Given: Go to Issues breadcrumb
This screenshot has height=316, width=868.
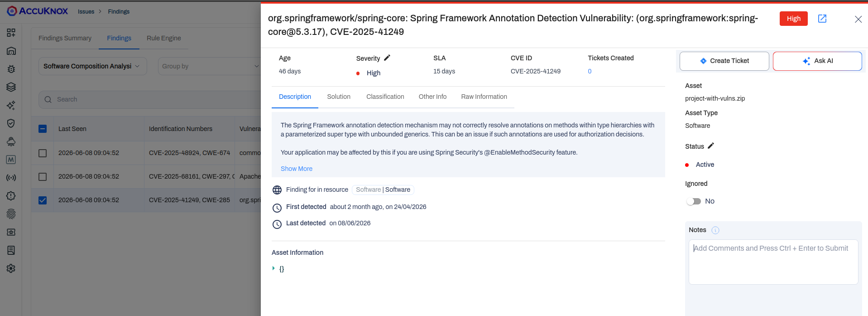Looking at the screenshot, I should 86,11.
